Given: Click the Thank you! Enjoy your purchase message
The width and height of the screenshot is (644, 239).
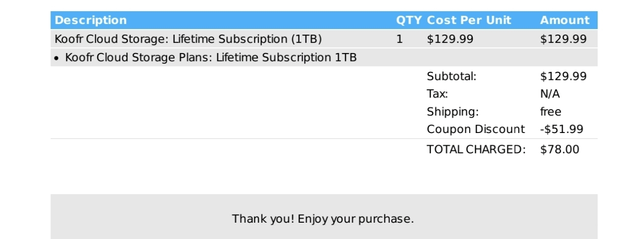Looking at the screenshot, I should [x=323, y=219].
